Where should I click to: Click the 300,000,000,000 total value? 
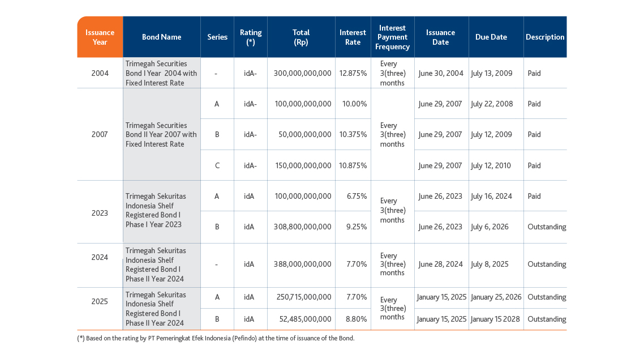(302, 73)
